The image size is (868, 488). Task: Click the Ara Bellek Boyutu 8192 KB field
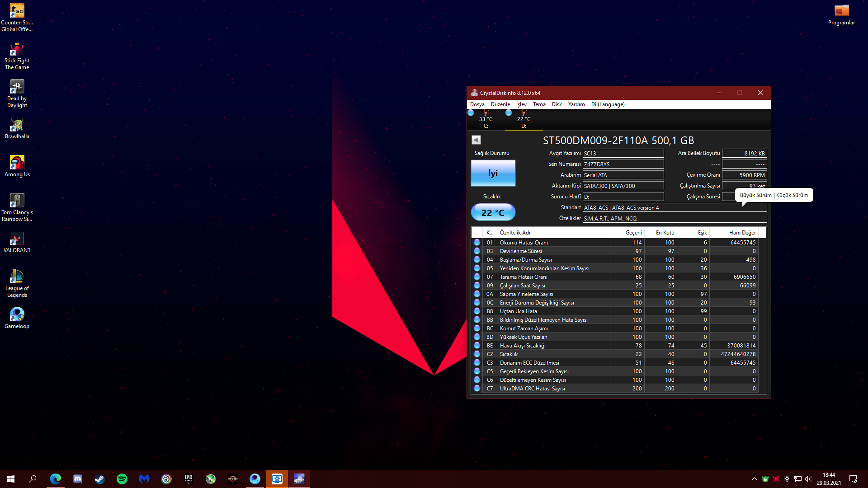tap(744, 154)
